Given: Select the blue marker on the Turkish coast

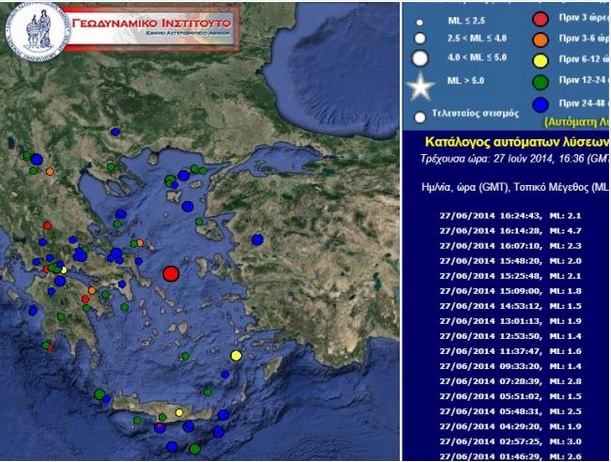Looking at the screenshot, I should click(258, 239).
